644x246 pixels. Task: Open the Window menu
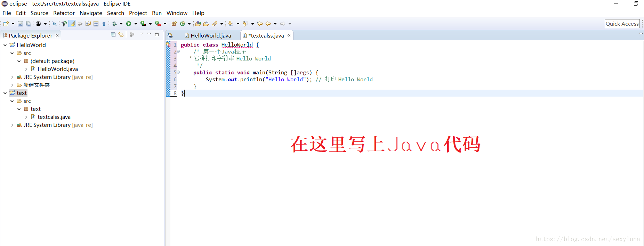pos(177,13)
